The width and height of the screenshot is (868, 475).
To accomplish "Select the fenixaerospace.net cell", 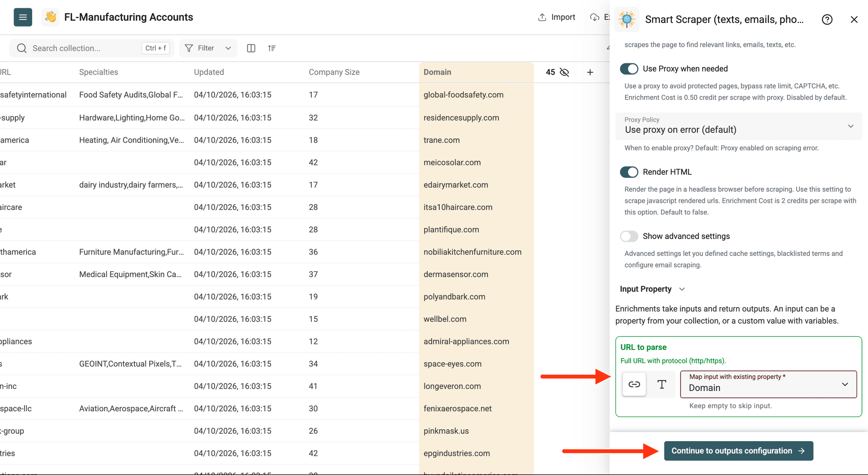I will pyautogui.click(x=476, y=409).
